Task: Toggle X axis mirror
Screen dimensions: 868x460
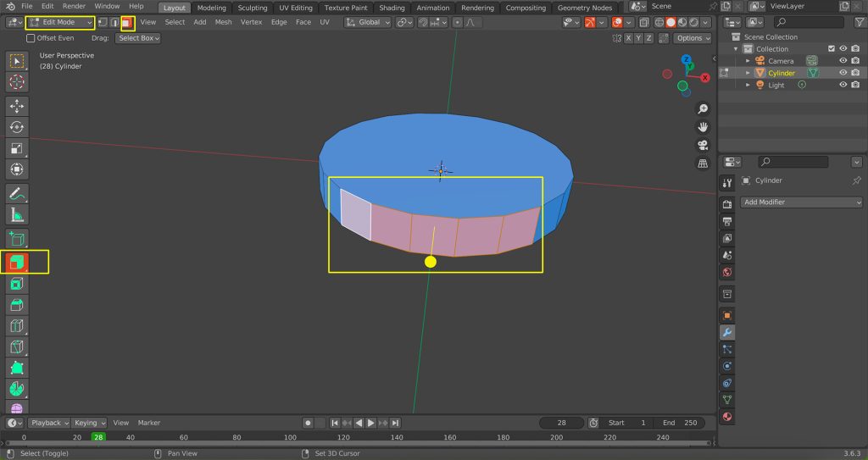Action: tap(628, 38)
